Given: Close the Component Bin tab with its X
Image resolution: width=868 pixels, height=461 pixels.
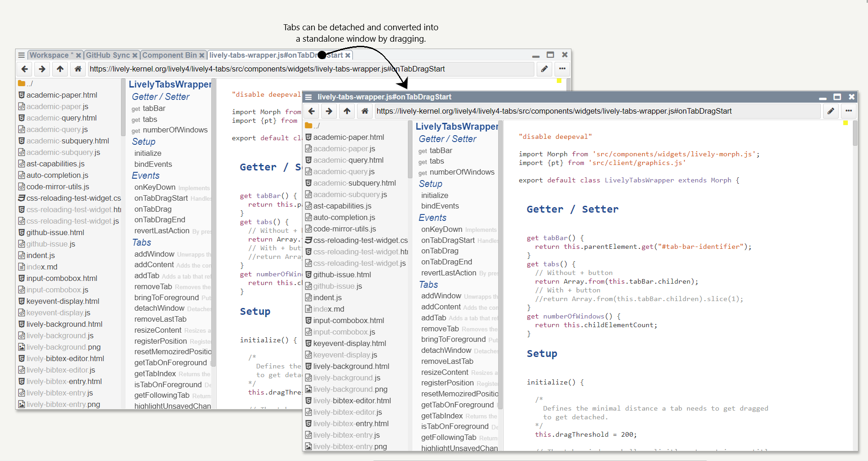Looking at the screenshot, I should pos(201,55).
